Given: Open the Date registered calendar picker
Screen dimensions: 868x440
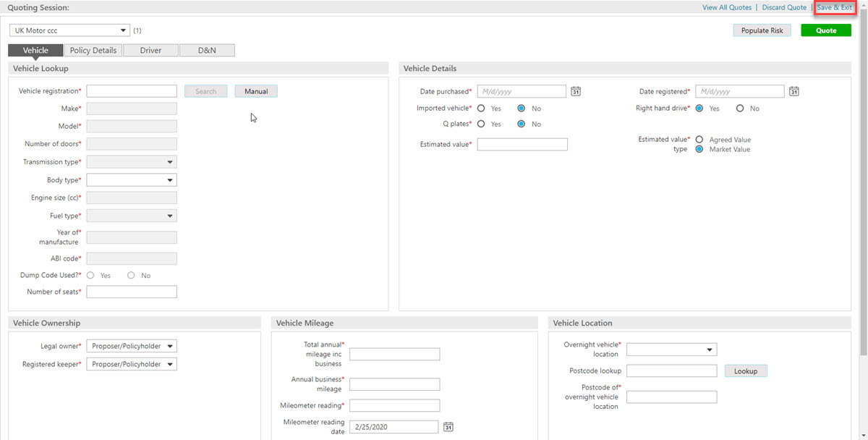Looking at the screenshot, I should [793, 91].
